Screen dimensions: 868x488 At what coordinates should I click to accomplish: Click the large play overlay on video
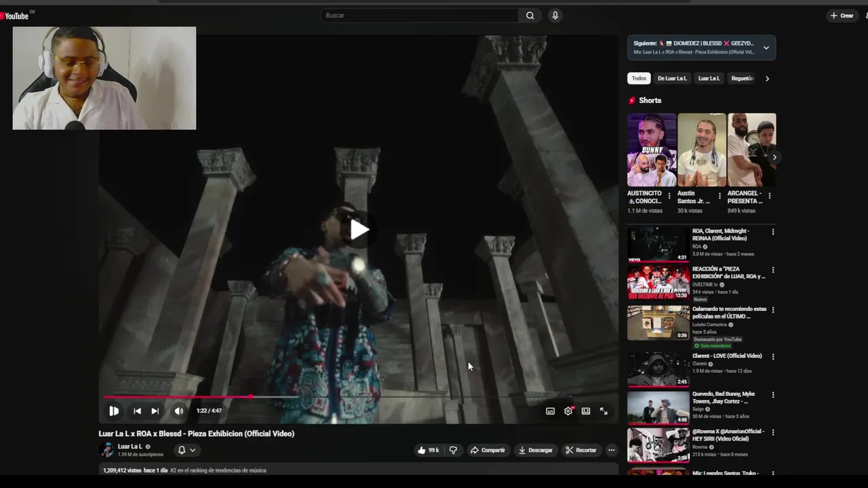pos(359,230)
